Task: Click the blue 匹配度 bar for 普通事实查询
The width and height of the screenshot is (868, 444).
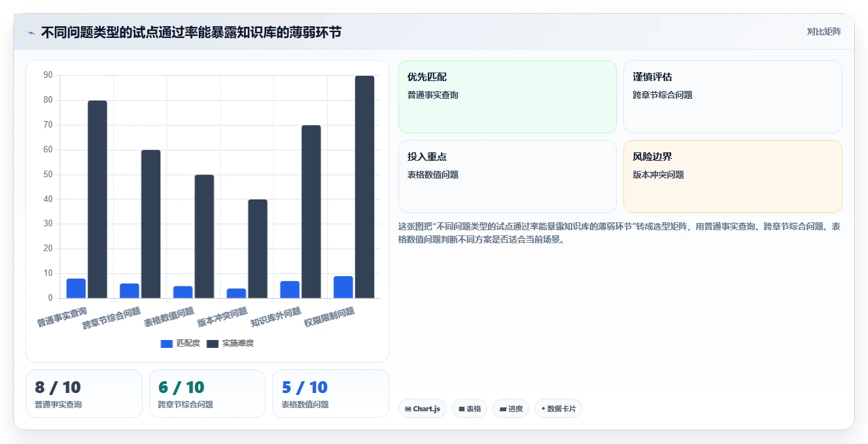Action: point(76,288)
